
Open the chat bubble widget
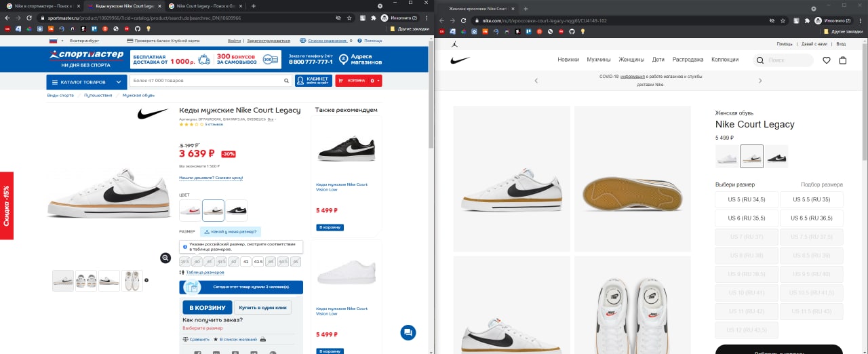click(408, 332)
